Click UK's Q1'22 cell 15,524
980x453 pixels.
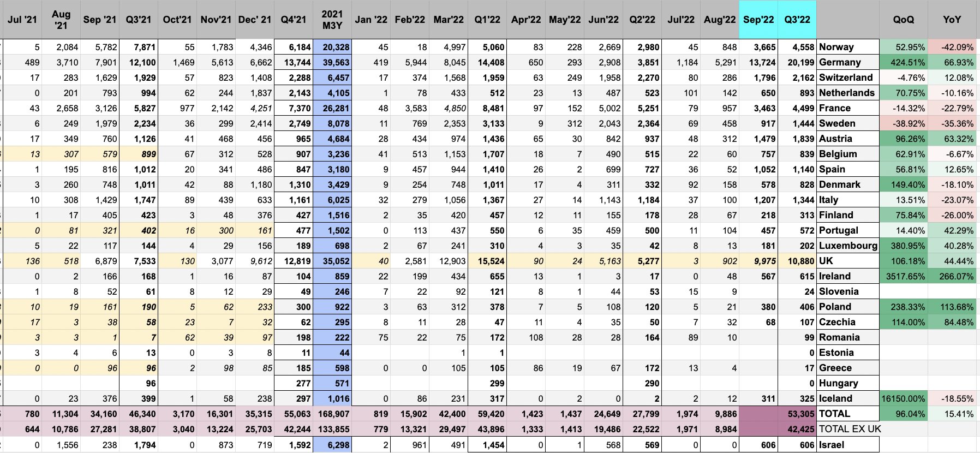pos(487,261)
